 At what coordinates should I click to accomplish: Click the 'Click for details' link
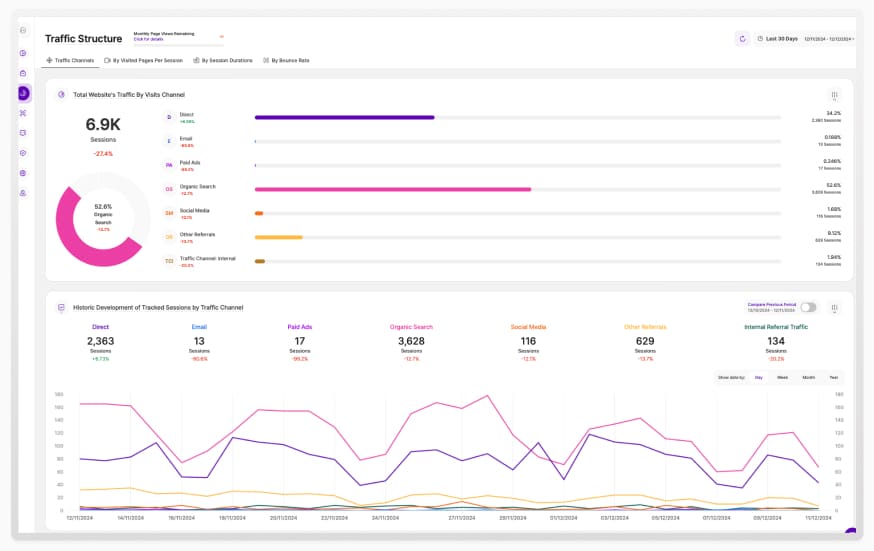(150, 39)
